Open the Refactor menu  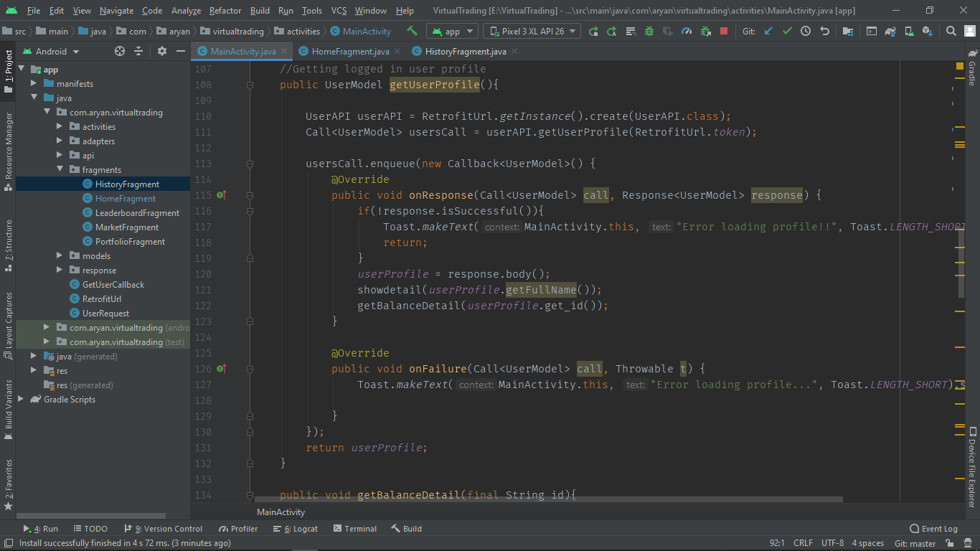[225, 11]
